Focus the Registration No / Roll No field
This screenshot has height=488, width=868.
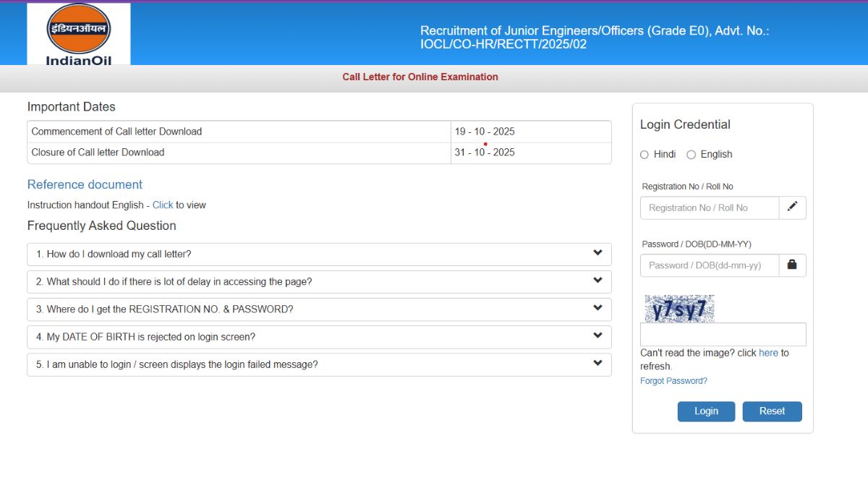(x=710, y=207)
